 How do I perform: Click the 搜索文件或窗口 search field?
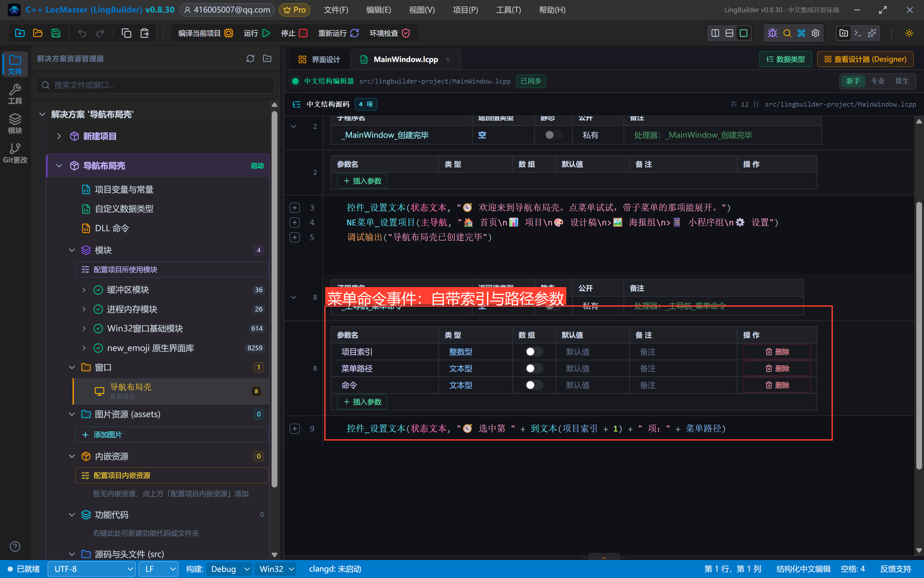click(x=155, y=85)
